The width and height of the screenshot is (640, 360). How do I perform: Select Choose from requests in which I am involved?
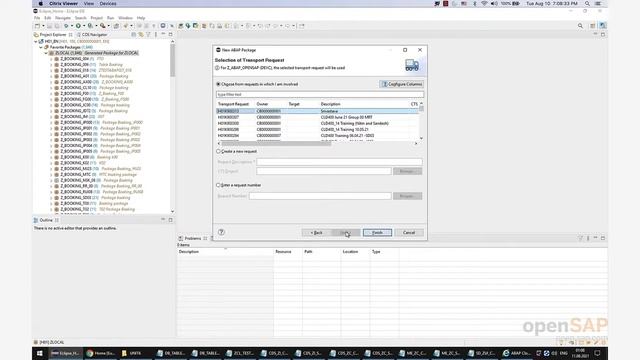click(218, 84)
